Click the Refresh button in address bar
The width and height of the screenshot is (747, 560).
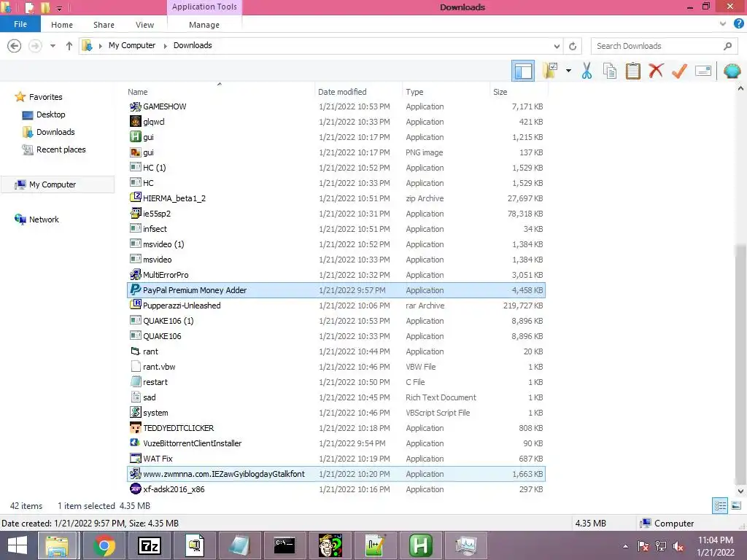pyautogui.click(x=573, y=46)
